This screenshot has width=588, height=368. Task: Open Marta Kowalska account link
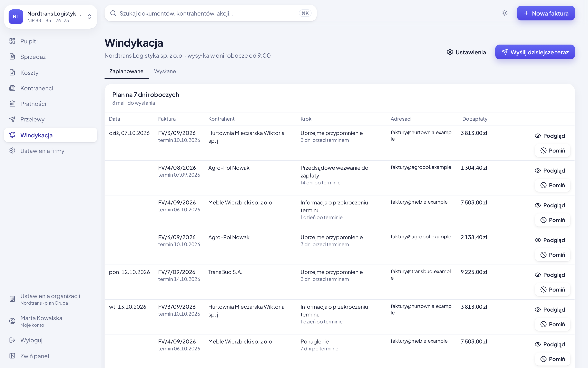(51, 321)
